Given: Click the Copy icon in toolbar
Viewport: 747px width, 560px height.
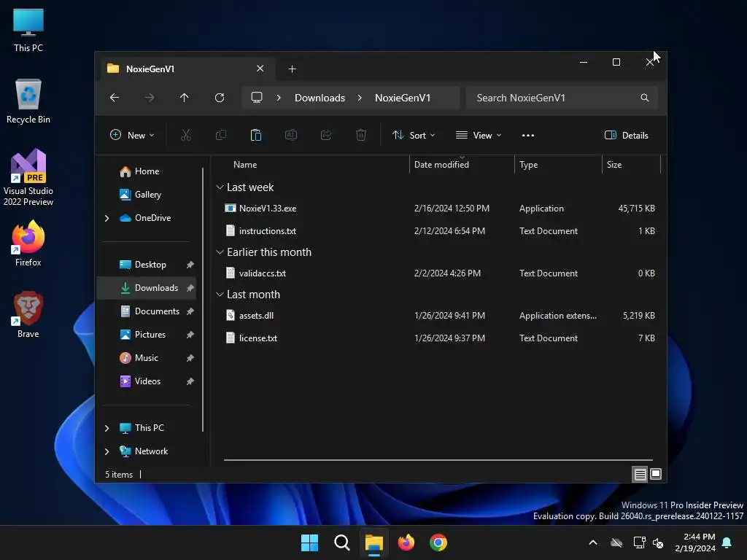Looking at the screenshot, I should [221, 135].
